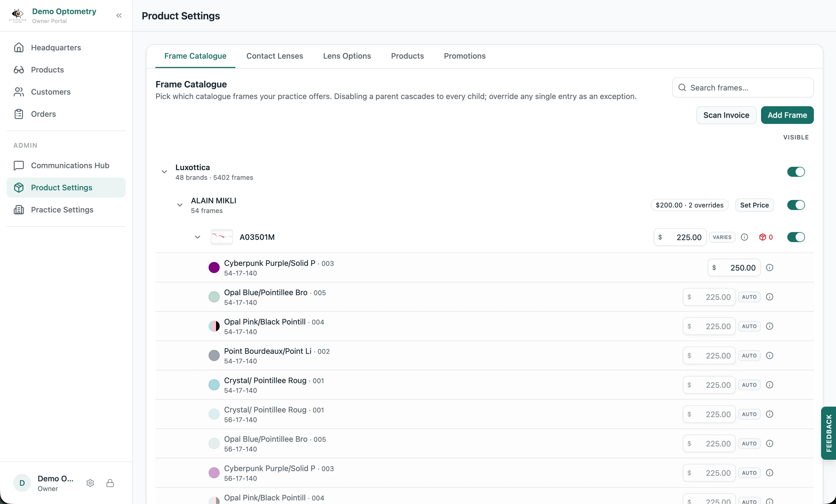Viewport: 836px width, 504px height.
Task: Click the Practice Settings building icon
Action: click(x=19, y=210)
